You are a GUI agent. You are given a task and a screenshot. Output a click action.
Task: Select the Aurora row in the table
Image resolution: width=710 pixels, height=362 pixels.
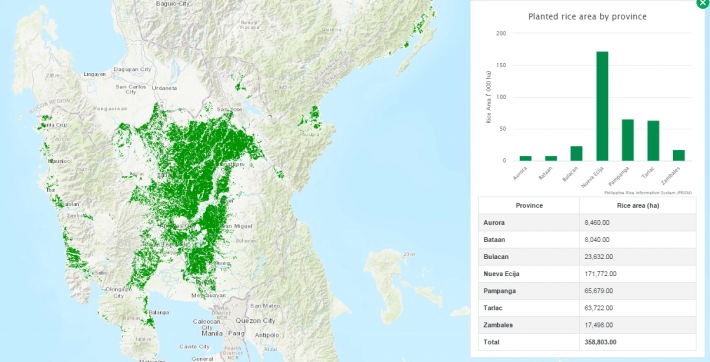(587, 222)
